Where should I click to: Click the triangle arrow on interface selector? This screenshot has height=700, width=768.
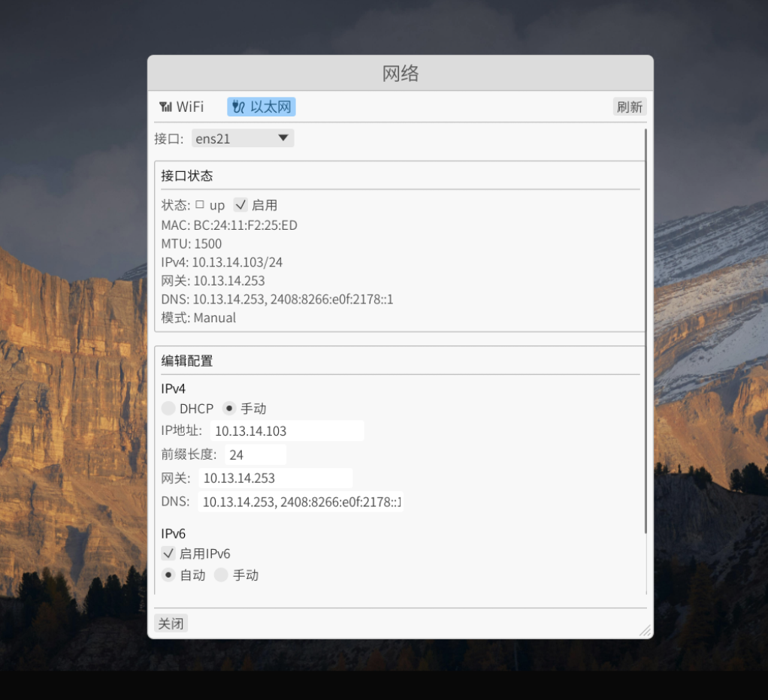pyautogui.click(x=283, y=138)
